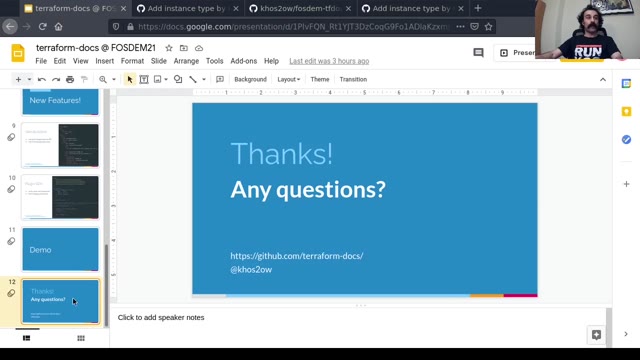The height and width of the screenshot is (360, 640).
Task: Click the Undo arrow
Action: tap(42, 79)
